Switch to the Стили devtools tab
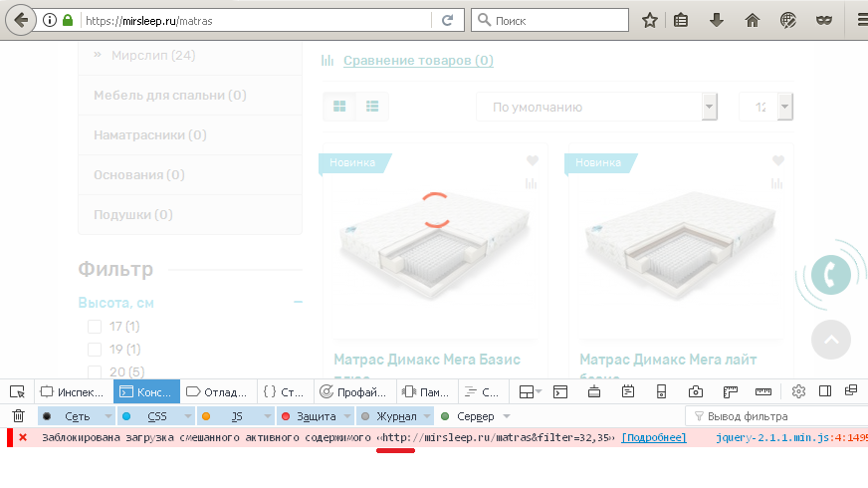868x488 pixels. [285, 392]
